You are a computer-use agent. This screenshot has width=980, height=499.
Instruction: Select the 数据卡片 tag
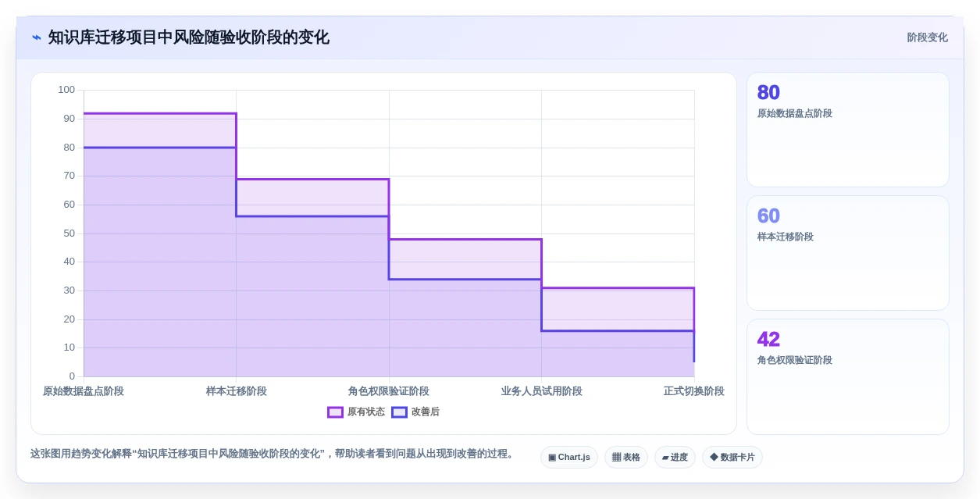732,457
